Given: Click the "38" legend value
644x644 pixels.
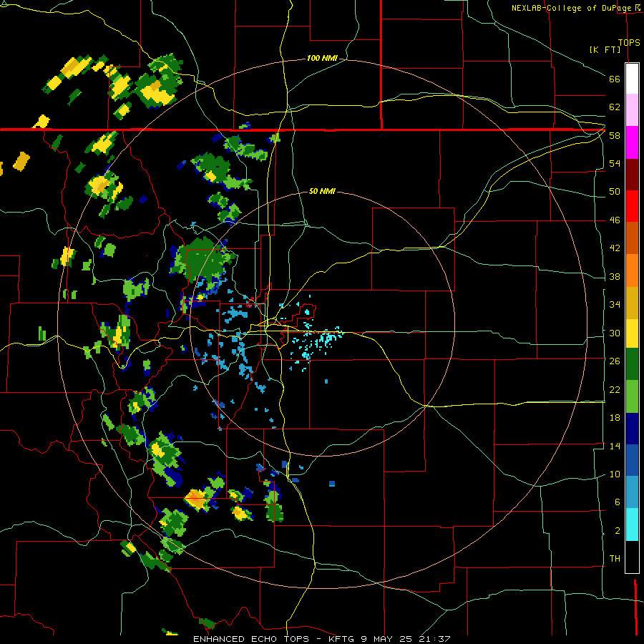Looking at the screenshot, I should click(x=615, y=276).
